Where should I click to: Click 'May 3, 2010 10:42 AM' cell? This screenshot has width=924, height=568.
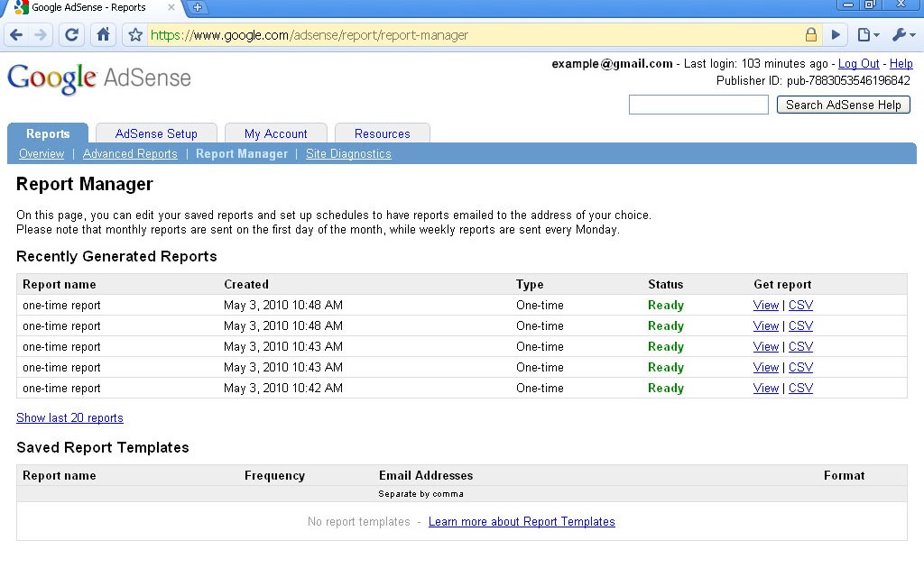[x=282, y=388]
